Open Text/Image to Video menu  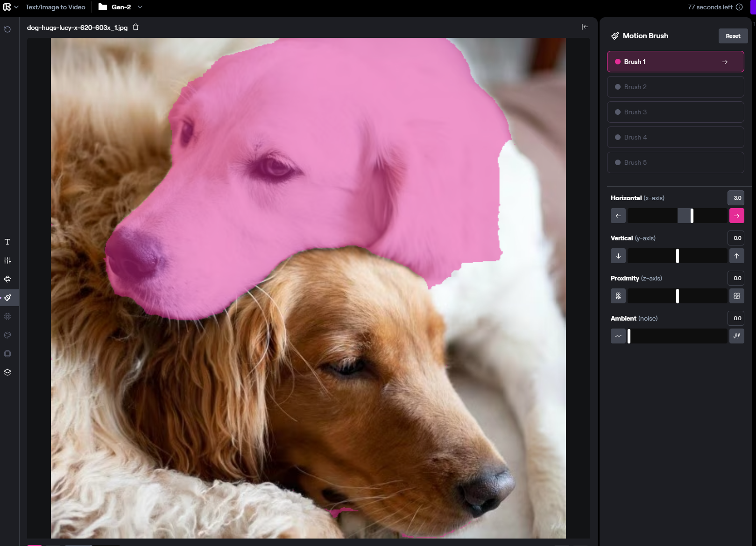tap(55, 7)
